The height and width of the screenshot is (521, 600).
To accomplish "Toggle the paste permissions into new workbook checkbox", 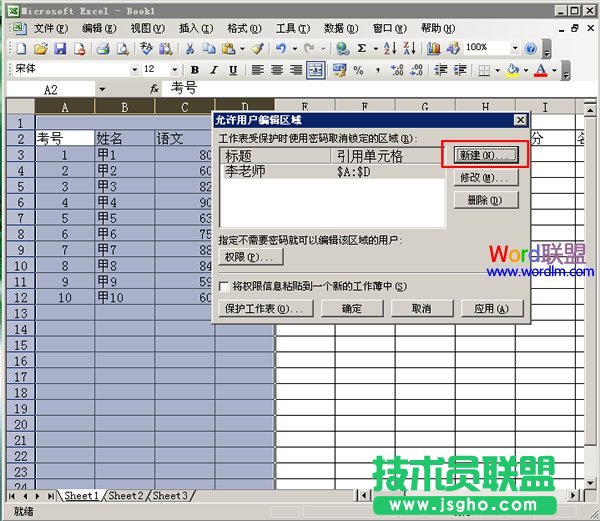I will coord(224,286).
